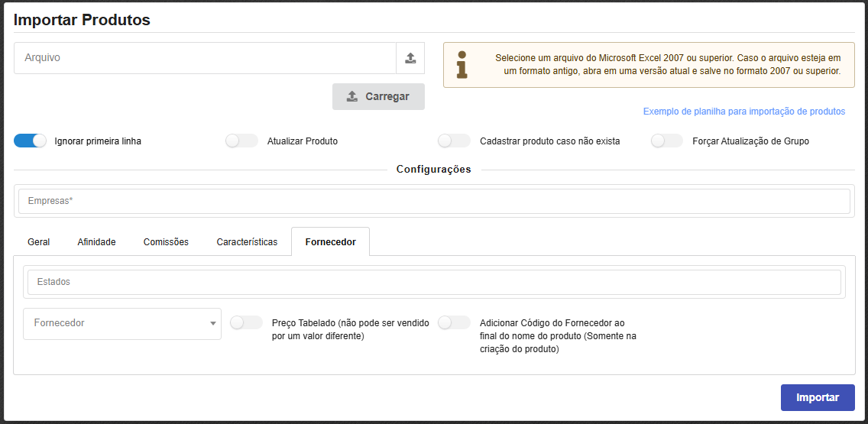Screen dimensions: 868x424
Task: Open the Empresas selection field
Action: coord(434,201)
